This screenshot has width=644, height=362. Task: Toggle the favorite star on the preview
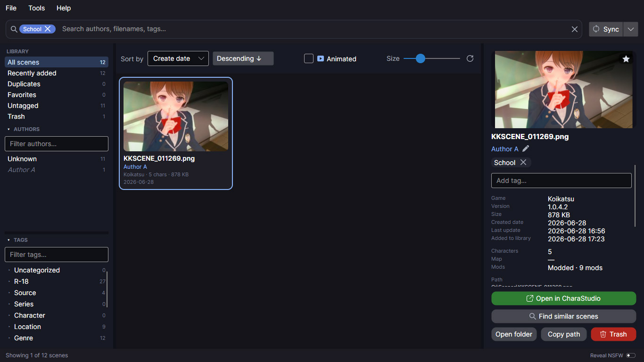tap(626, 59)
